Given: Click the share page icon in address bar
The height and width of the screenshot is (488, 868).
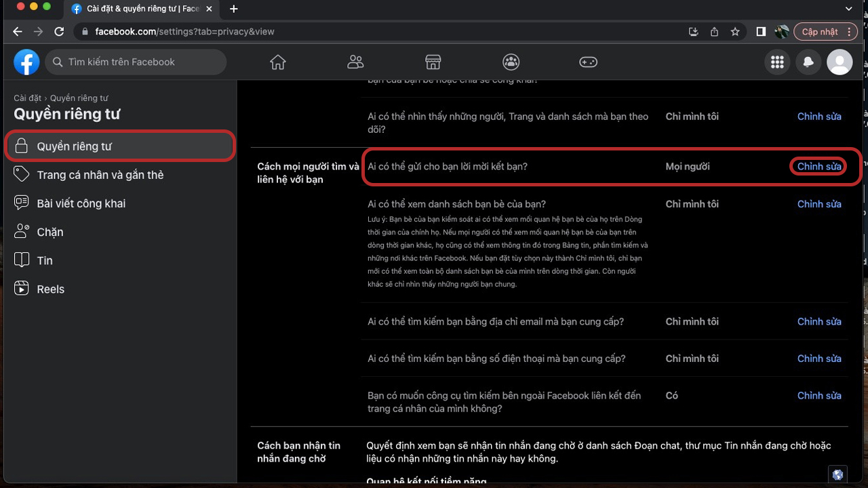Looking at the screenshot, I should [714, 32].
